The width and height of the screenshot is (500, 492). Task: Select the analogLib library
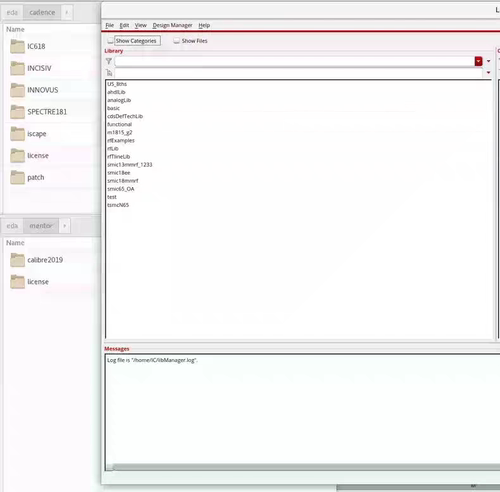[x=119, y=100]
